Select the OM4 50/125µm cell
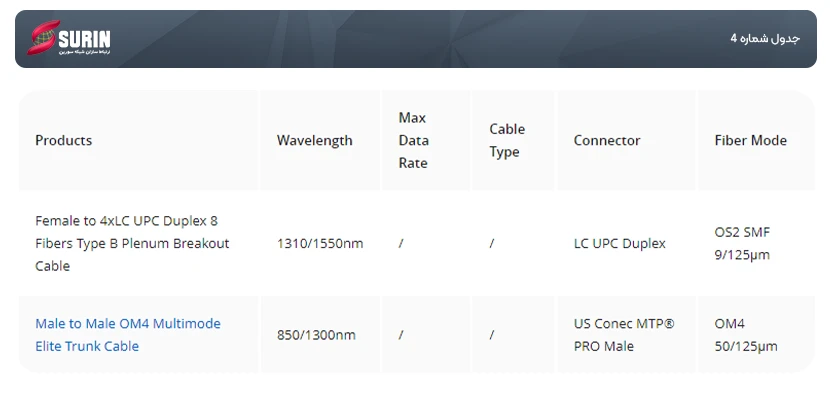The width and height of the screenshot is (830, 400). coord(746,334)
